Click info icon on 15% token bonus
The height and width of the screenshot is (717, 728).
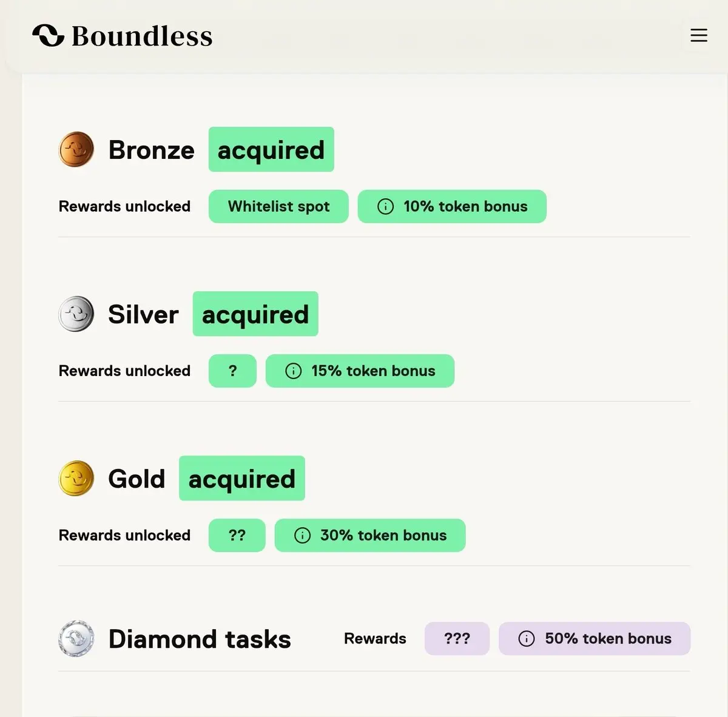pyautogui.click(x=293, y=371)
